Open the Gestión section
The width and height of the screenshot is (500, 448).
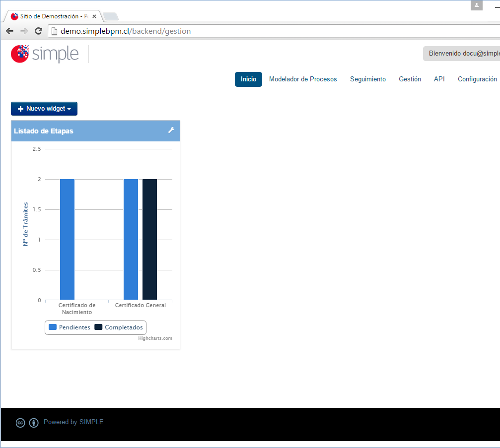(410, 79)
